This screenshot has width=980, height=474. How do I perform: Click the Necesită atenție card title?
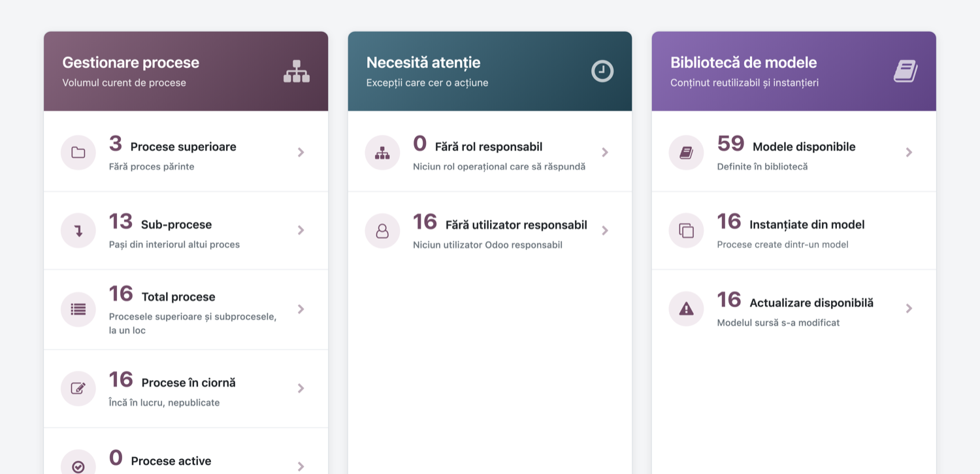pyautogui.click(x=423, y=63)
